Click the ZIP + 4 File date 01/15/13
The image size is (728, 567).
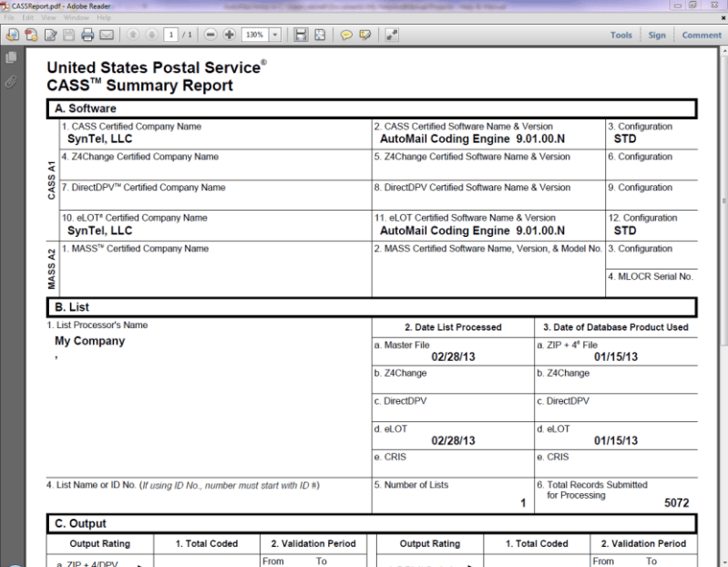click(x=616, y=356)
